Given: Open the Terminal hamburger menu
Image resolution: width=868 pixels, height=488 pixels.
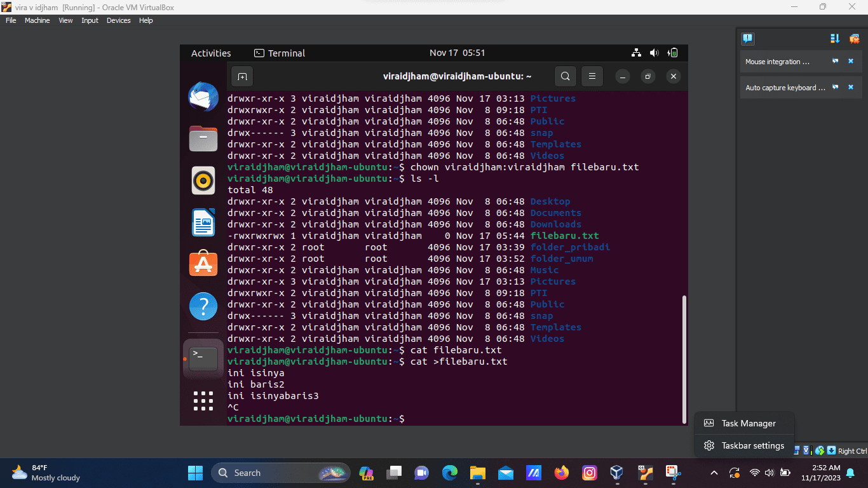Looking at the screenshot, I should click(x=592, y=76).
